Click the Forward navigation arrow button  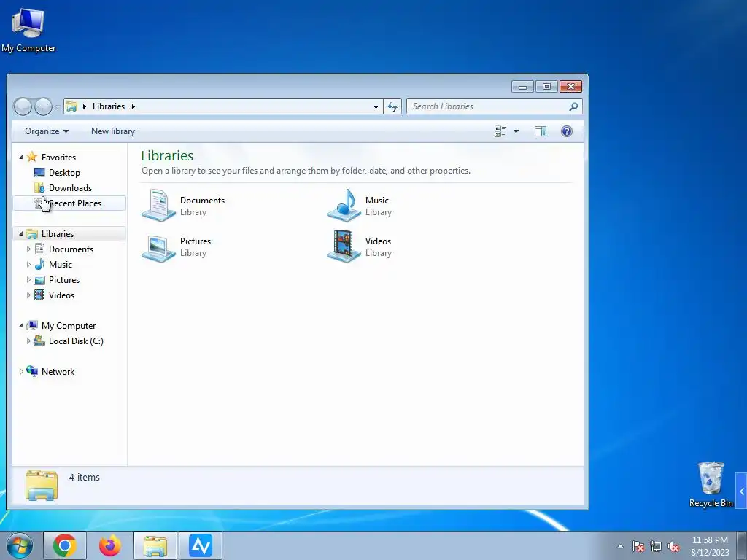pyautogui.click(x=43, y=106)
